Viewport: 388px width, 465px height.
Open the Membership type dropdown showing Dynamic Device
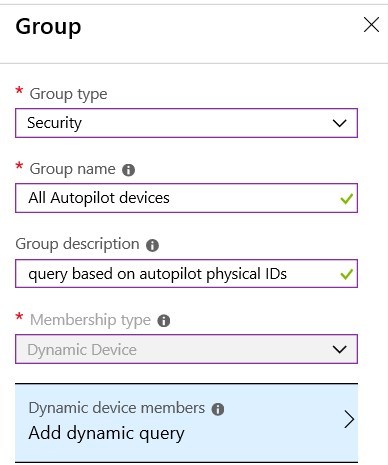186,349
